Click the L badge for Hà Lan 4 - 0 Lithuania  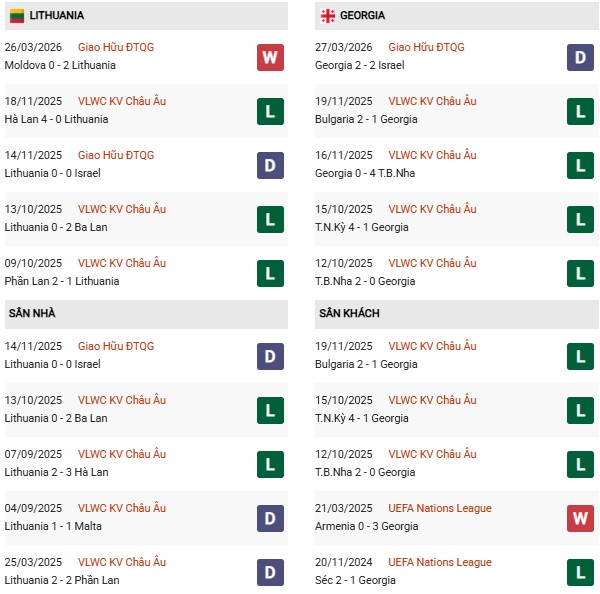(x=270, y=111)
